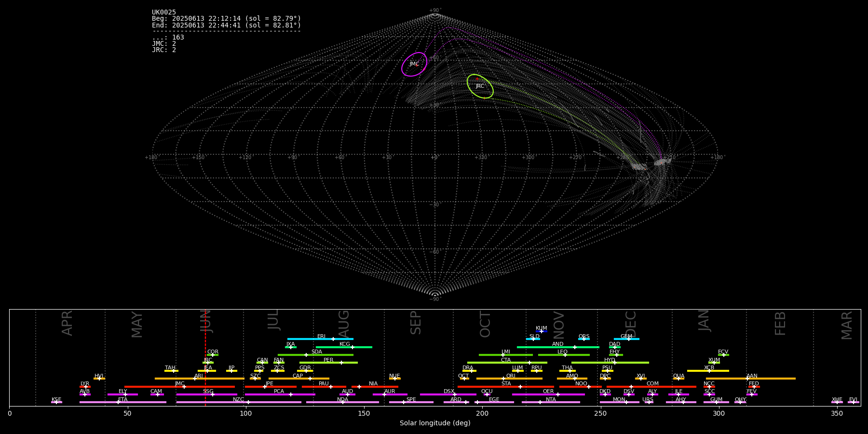Click the 'Solar longitude (deg)' axis label

pyautogui.click(x=435, y=423)
